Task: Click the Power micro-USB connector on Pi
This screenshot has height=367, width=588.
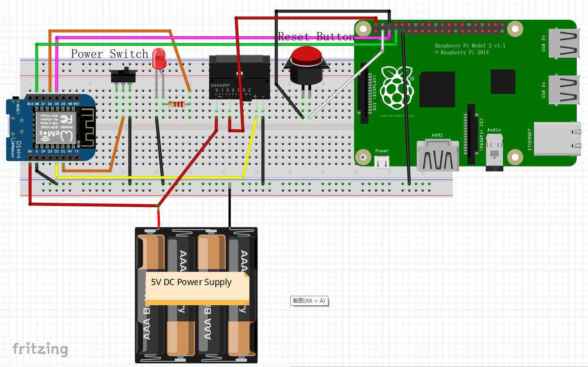Action: click(x=382, y=162)
